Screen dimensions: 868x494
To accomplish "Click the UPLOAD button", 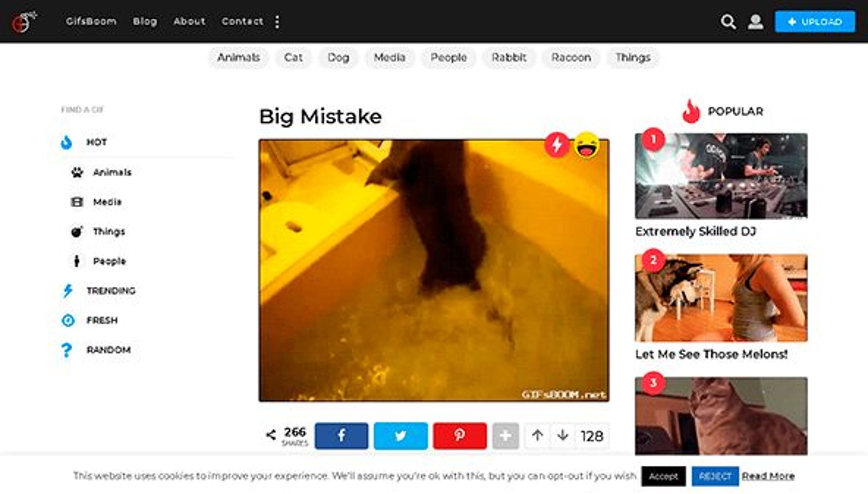I will click(x=816, y=21).
